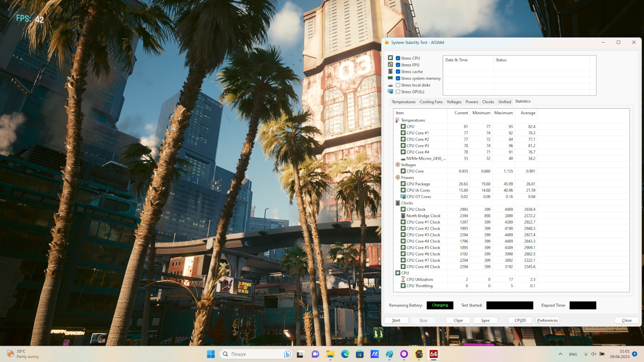644x362 pixels.
Task: Open the CPUID panel
Action: click(520, 321)
